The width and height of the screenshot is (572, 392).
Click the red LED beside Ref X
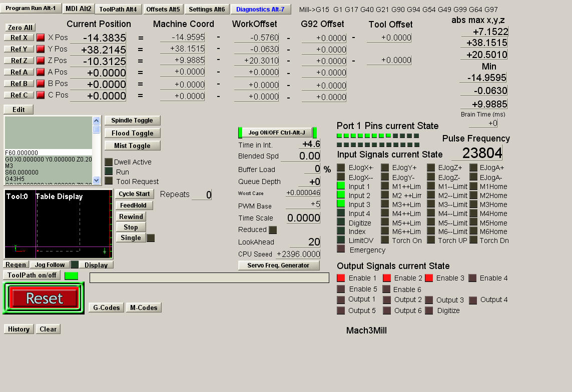pos(41,37)
